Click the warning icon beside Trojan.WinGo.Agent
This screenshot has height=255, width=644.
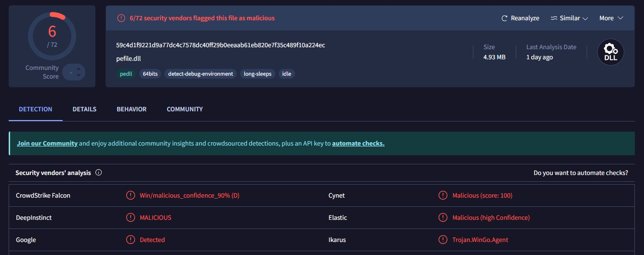443,240
